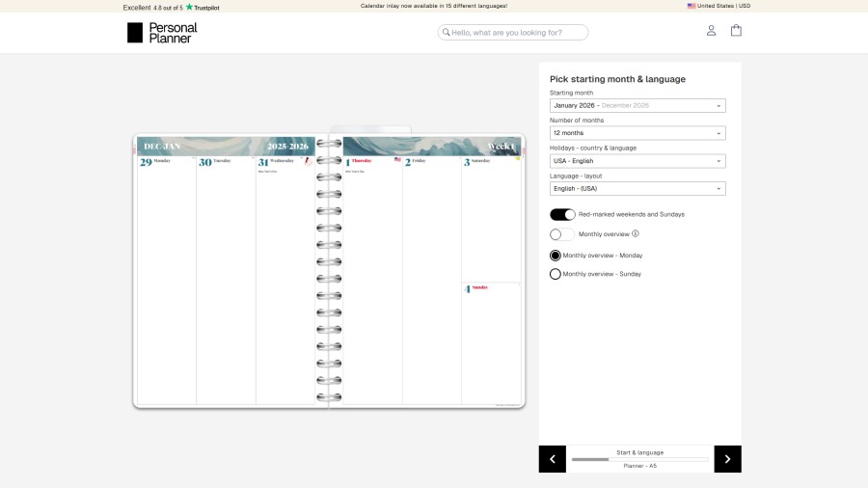
Task: Open the Starting month dropdown
Action: tap(637, 106)
